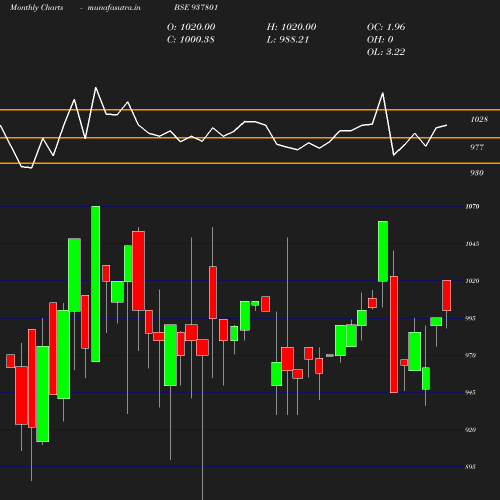Image resolution: width=500 pixels, height=500 pixels.
Task: Select the last red candle at chart's right end
Action: tap(447, 295)
